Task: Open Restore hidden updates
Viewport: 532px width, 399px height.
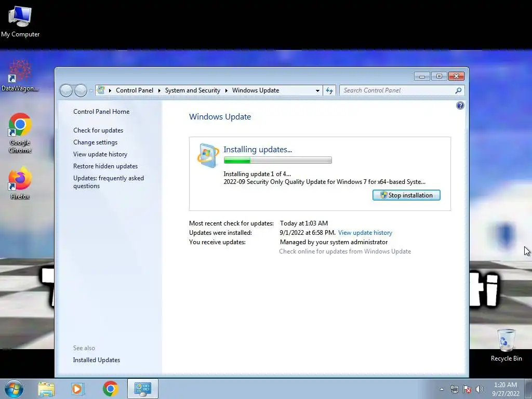Action: tap(105, 166)
